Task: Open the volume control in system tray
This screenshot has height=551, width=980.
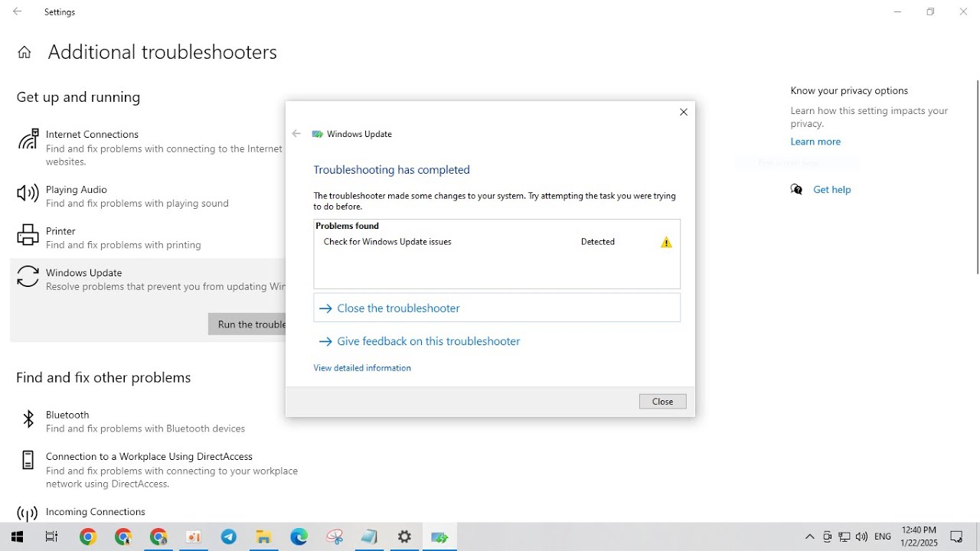Action: click(x=862, y=537)
